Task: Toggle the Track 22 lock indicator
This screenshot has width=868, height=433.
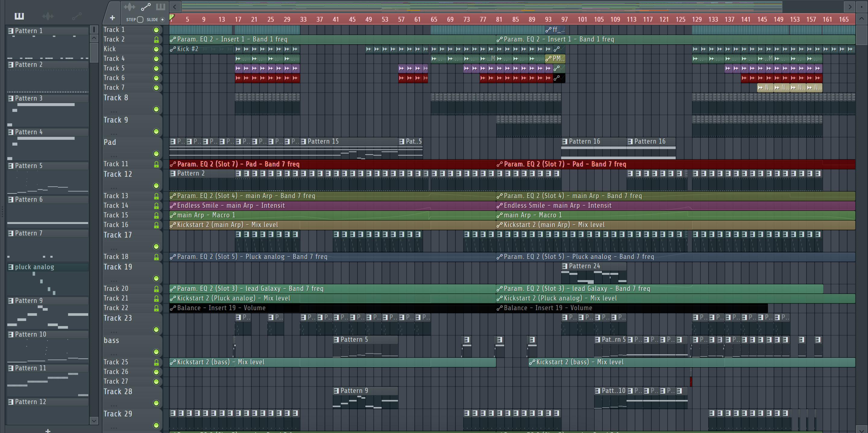Action: (156, 308)
